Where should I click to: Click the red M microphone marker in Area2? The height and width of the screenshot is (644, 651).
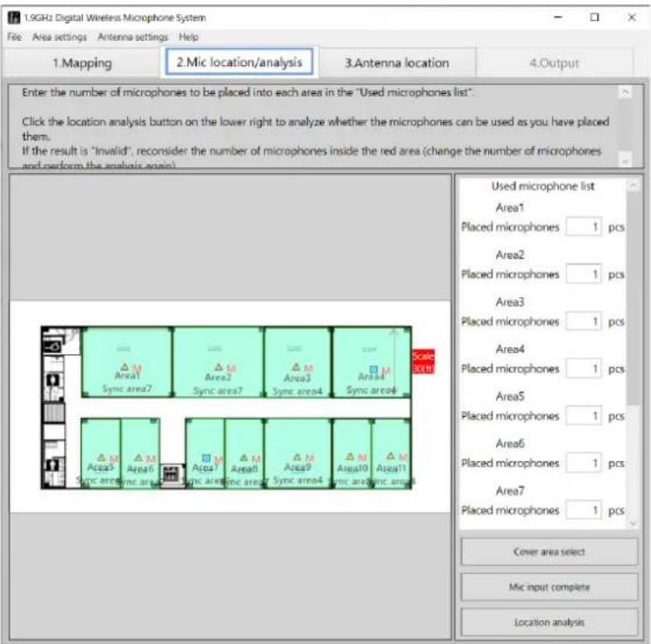click(232, 368)
